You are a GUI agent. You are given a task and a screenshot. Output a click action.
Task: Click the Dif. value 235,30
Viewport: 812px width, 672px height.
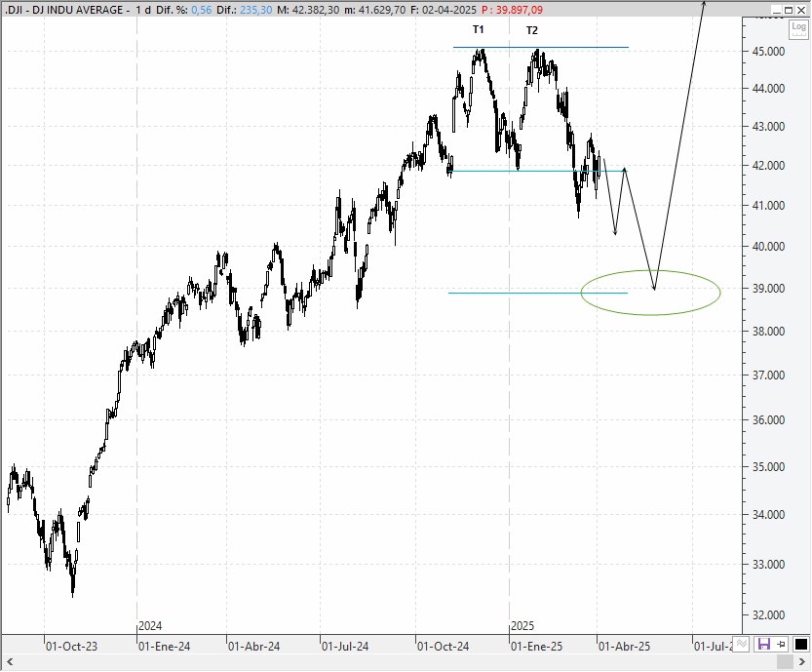coord(255,10)
